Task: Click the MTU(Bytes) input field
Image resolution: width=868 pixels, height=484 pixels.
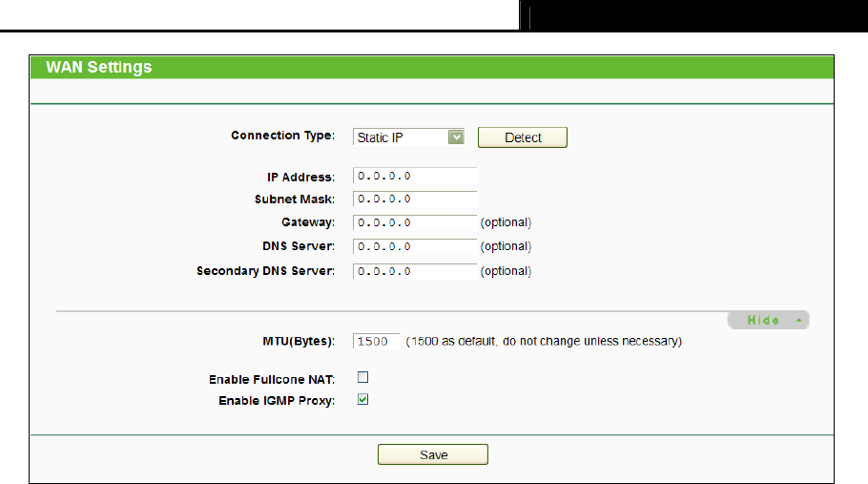Action: (x=377, y=341)
